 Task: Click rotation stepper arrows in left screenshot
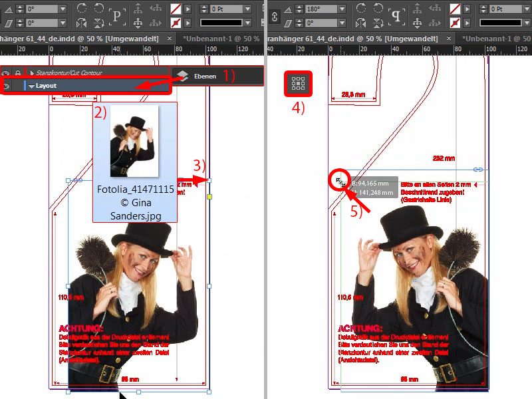click(20, 9)
